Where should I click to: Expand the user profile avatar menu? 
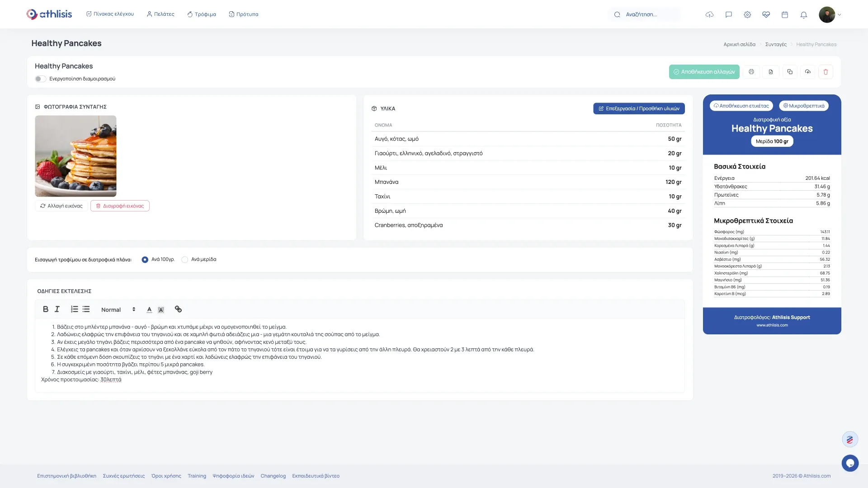pyautogui.click(x=830, y=15)
